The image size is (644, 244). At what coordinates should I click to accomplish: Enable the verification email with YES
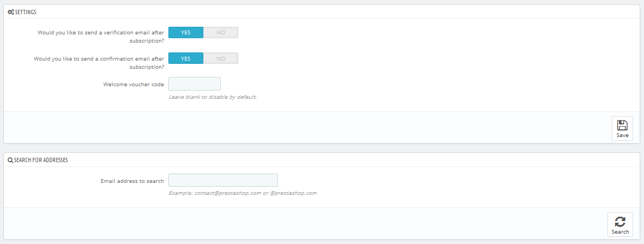pos(186,32)
